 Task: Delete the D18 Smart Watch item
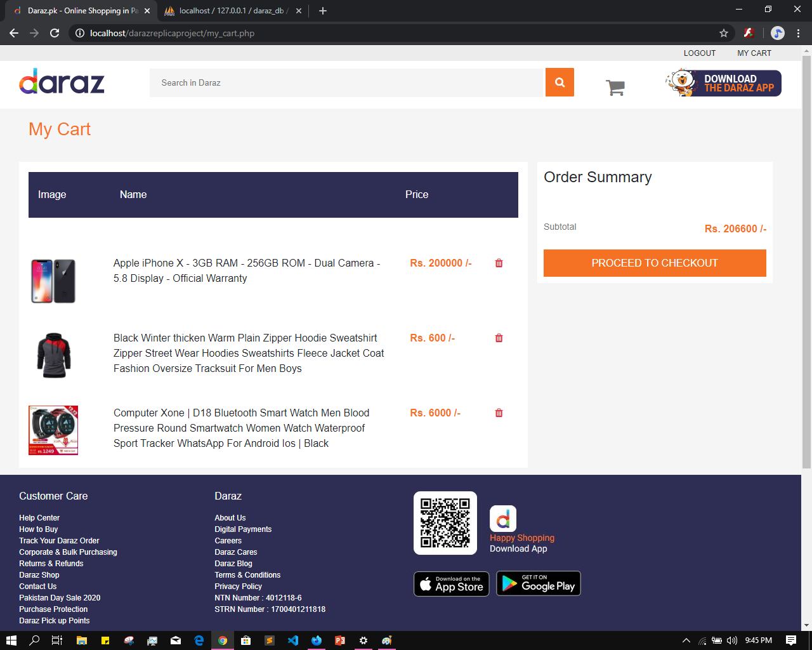coord(499,413)
